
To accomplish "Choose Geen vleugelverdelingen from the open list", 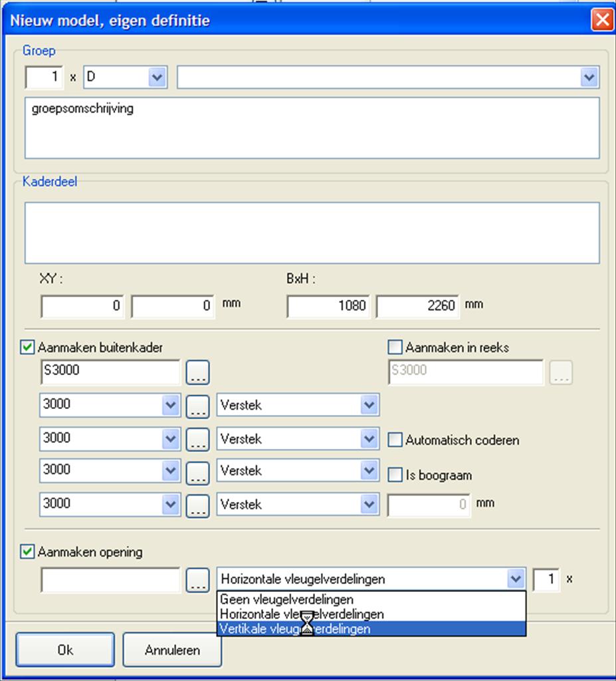I will tap(371, 599).
